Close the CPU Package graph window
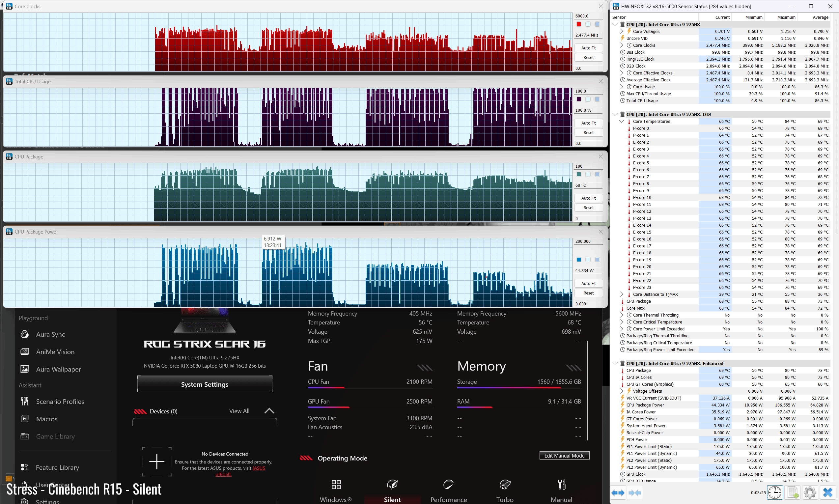839x504 pixels. [601, 156]
